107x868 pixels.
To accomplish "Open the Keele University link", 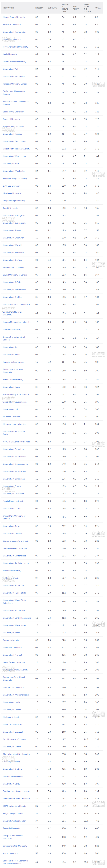I will tap(10, 54).
